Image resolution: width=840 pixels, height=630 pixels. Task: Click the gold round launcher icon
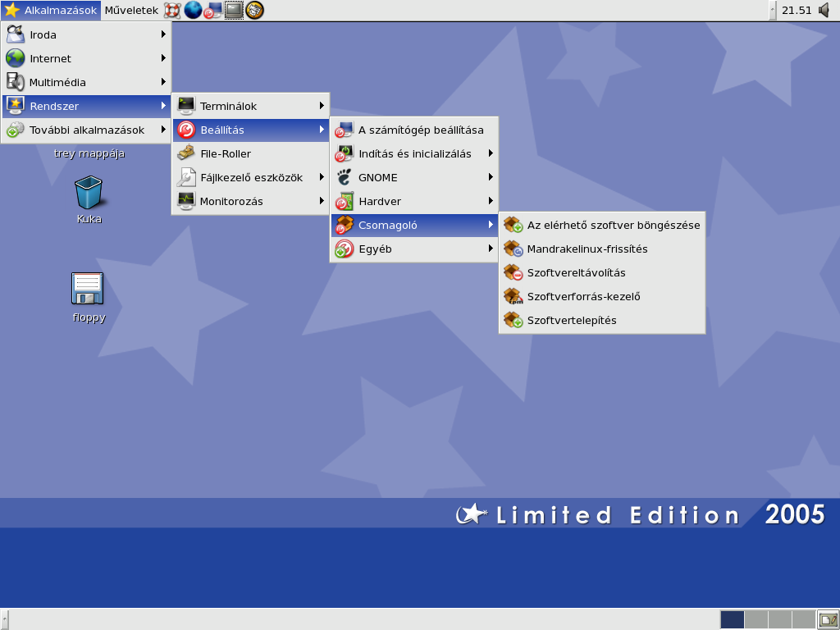254,10
